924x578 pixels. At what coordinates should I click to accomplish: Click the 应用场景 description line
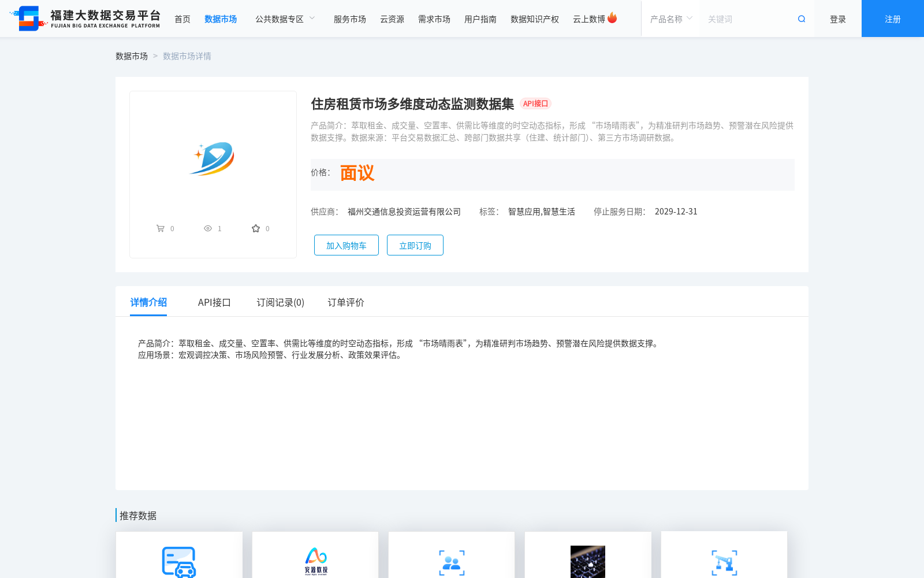coord(271,355)
